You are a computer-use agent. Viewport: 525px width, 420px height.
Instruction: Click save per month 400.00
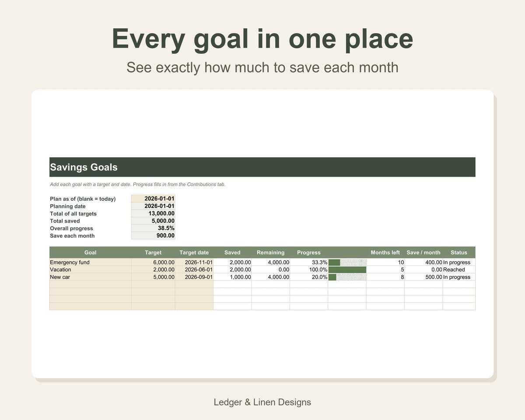(x=423, y=262)
